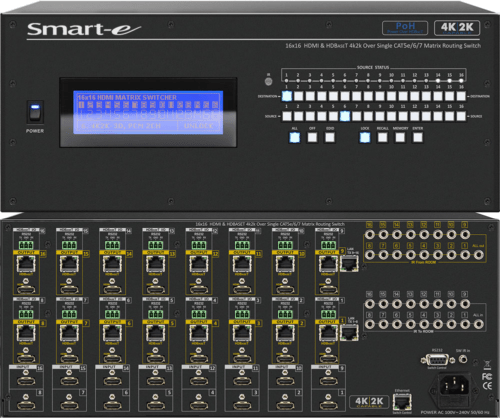Click the RECALL button
500x418 pixels.
[382, 137]
